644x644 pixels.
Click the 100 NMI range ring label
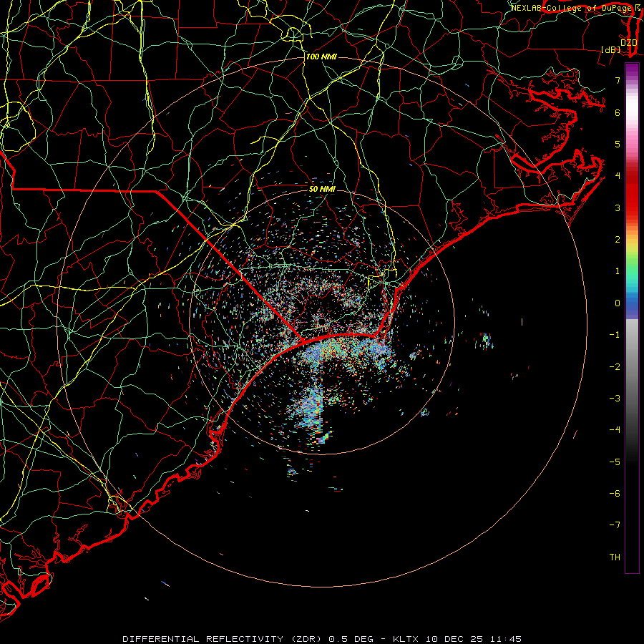coord(321,57)
